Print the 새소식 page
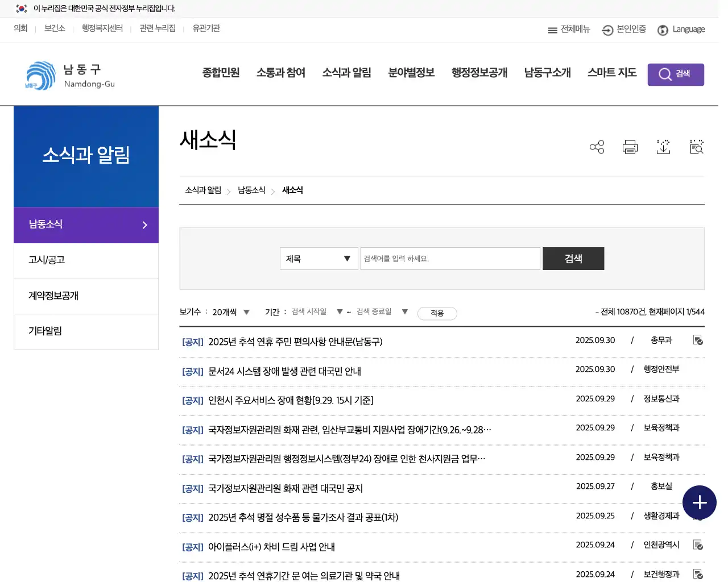This screenshot has width=728, height=582. coord(630,147)
